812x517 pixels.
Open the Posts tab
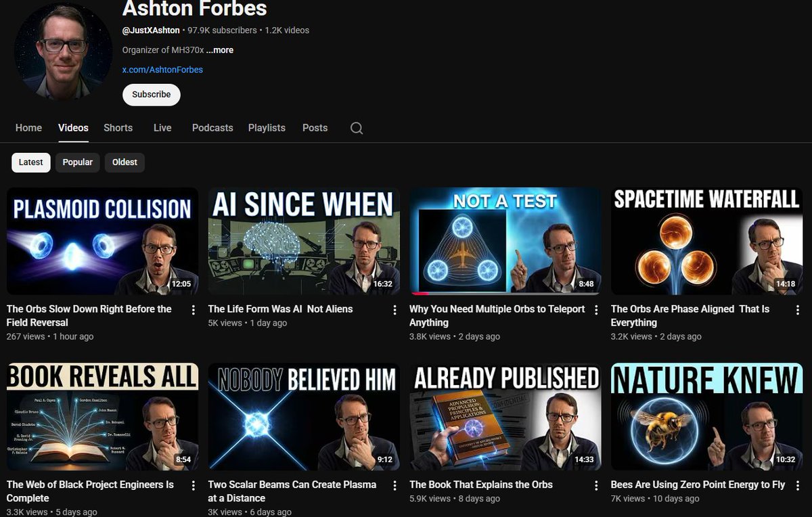tap(315, 128)
